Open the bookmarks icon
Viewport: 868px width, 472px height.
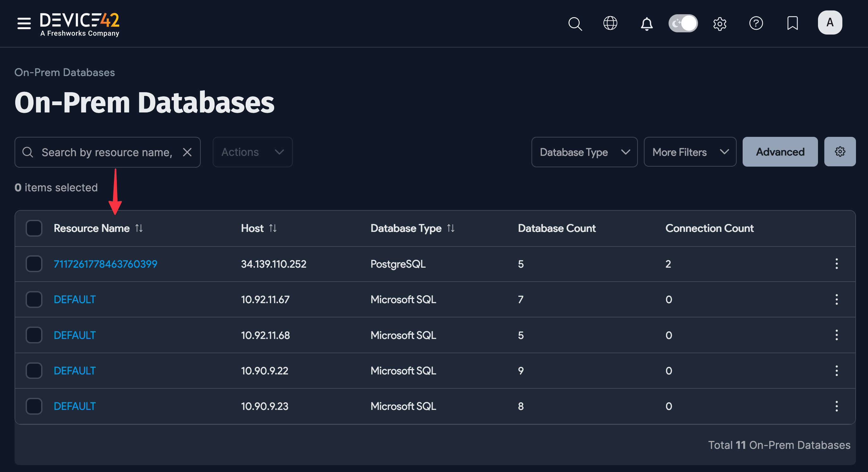click(793, 23)
